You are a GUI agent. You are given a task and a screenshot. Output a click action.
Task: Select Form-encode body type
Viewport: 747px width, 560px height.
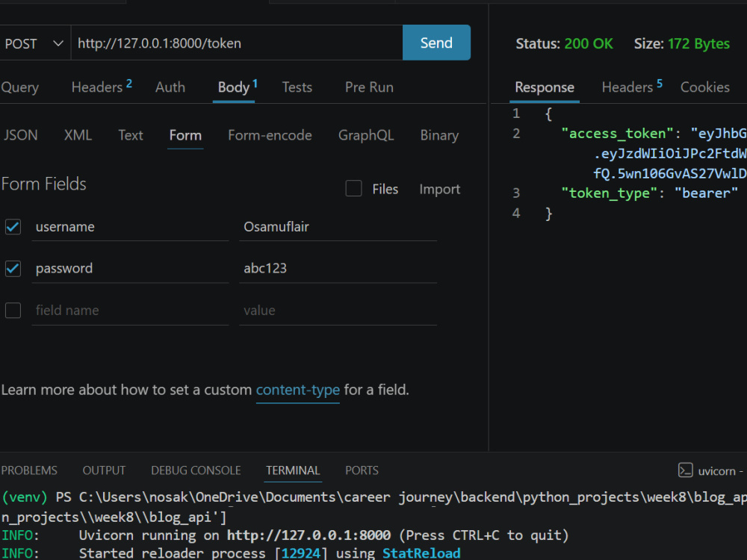coord(270,135)
